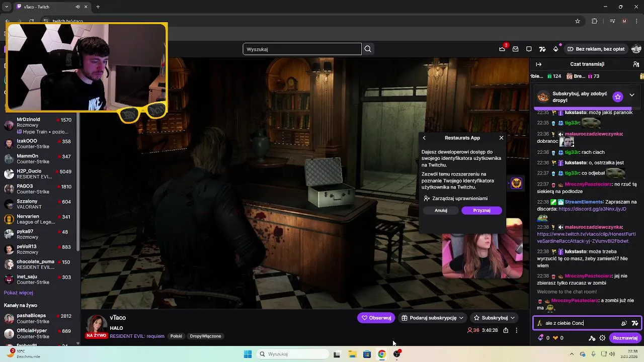Click the search magnifier button
Viewport: 644px width, 362px height.
(368, 49)
